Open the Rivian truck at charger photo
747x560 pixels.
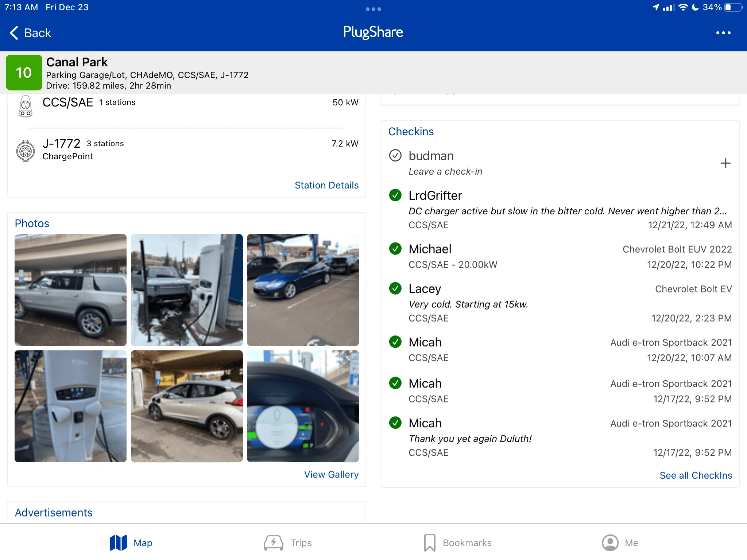point(187,290)
